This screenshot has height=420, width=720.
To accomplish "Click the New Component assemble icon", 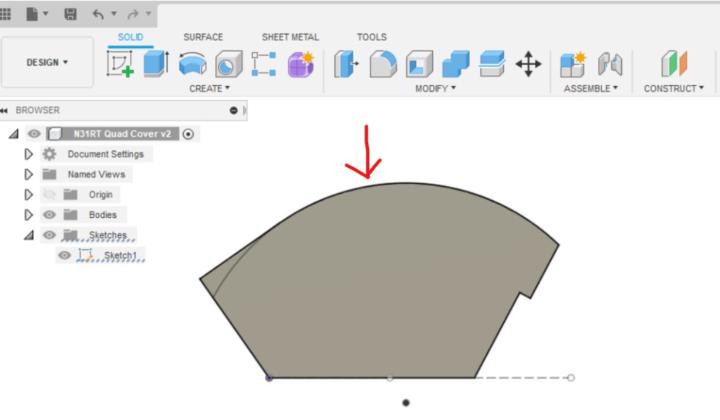I will 572,65.
